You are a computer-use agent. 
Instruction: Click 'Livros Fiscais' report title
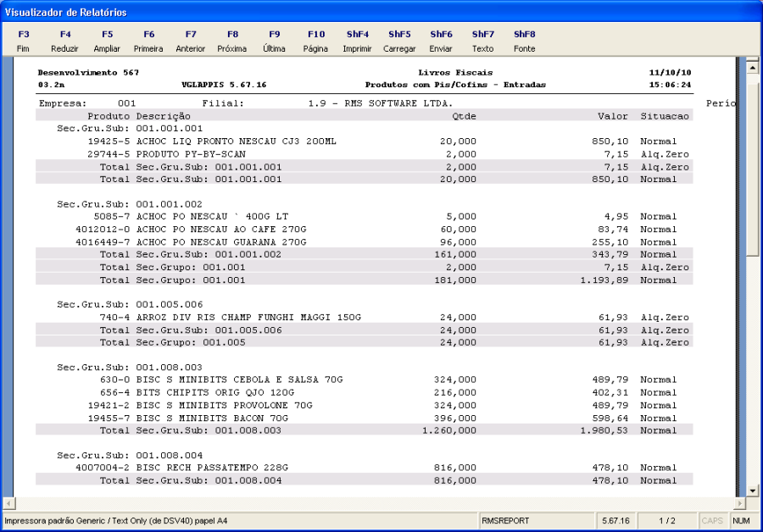click(455, 73)
